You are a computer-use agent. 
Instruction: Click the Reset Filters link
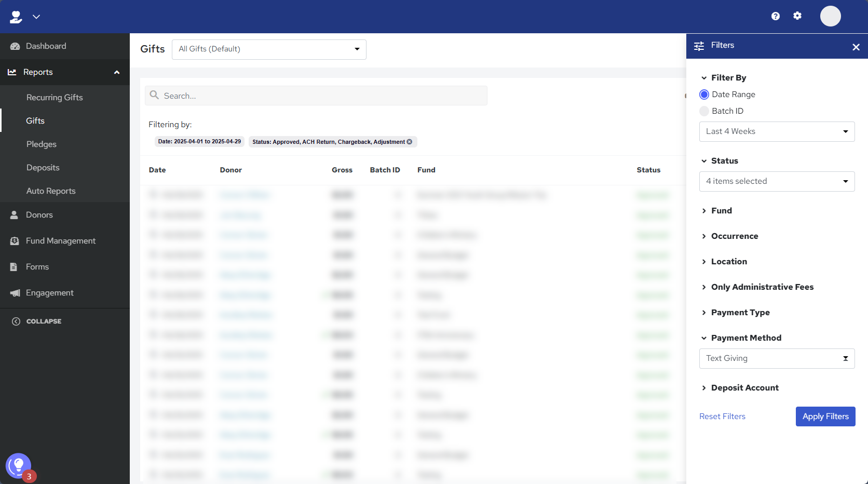coord(722,416)
